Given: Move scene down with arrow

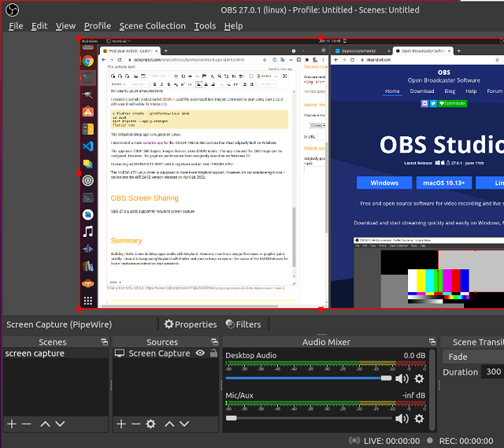Looking at the screenshot, I should (x=60, y=424).
